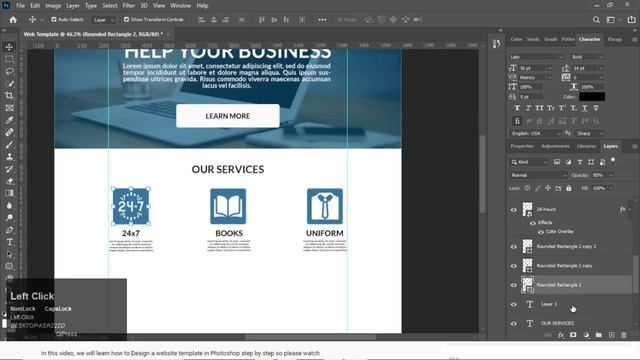
Task: Select the Lasso tool
Action: [x=9, y=71]
